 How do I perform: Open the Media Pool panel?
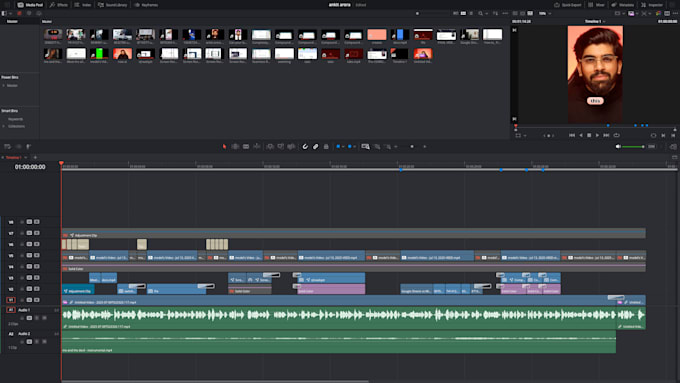coord(30,5)
